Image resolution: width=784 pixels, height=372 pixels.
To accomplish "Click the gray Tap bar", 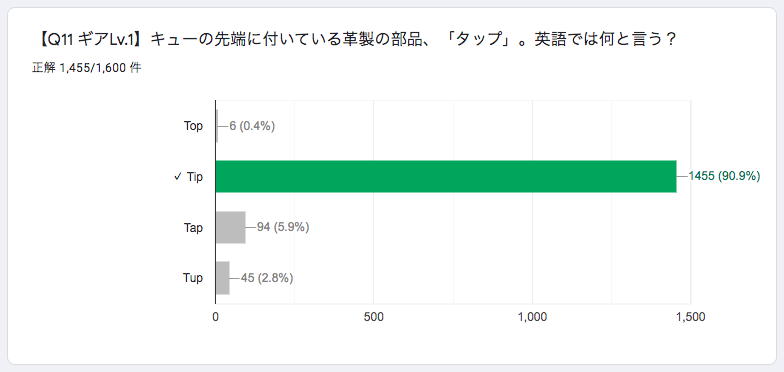I will 230,228.
